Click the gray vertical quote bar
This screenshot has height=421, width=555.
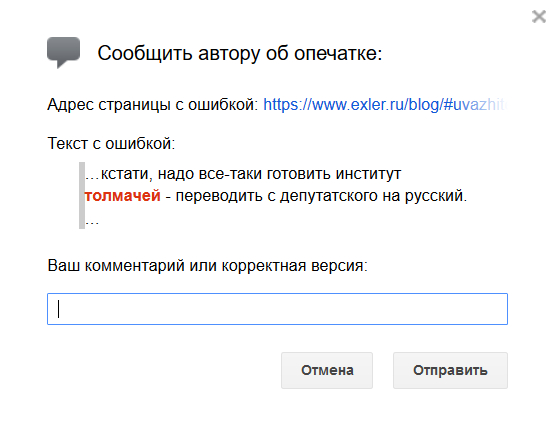point(82,195)
